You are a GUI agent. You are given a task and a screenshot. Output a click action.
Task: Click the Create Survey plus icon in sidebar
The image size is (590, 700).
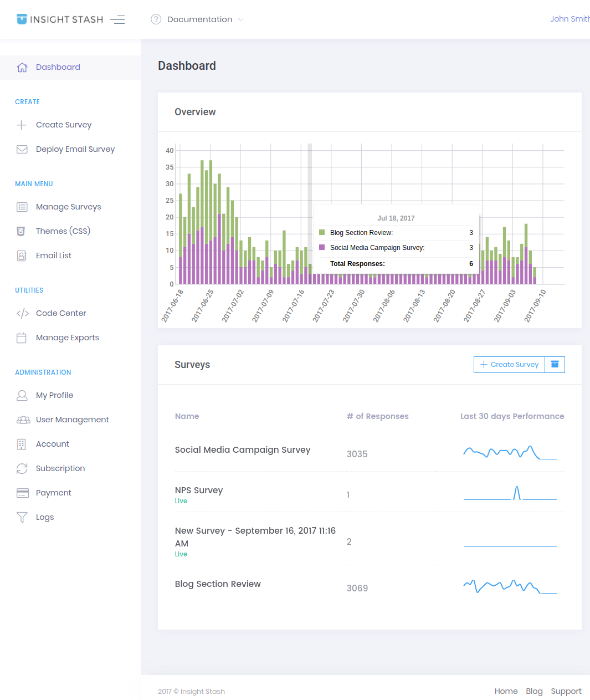pyautogui.click(x=22, y=125)
